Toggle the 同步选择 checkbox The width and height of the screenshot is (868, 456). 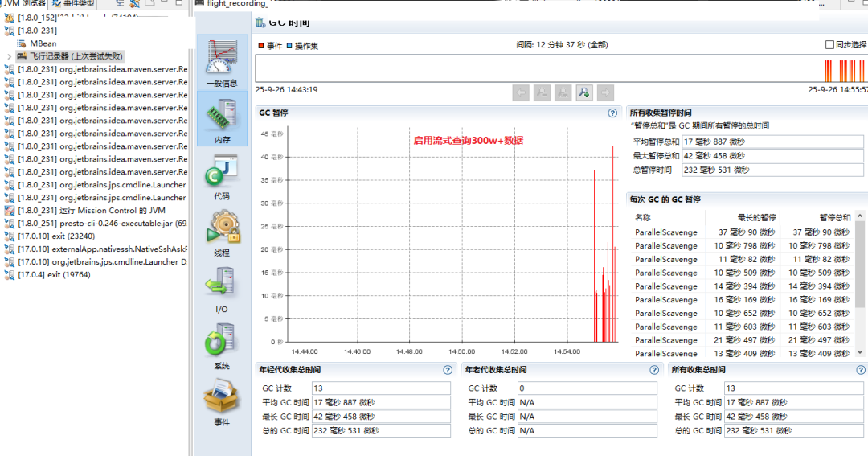pyautogui.click(x=829, y=45)
